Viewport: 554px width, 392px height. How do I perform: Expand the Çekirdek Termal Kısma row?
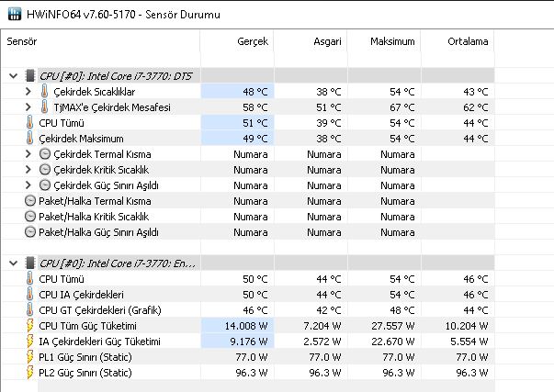[x=28, y=154]
